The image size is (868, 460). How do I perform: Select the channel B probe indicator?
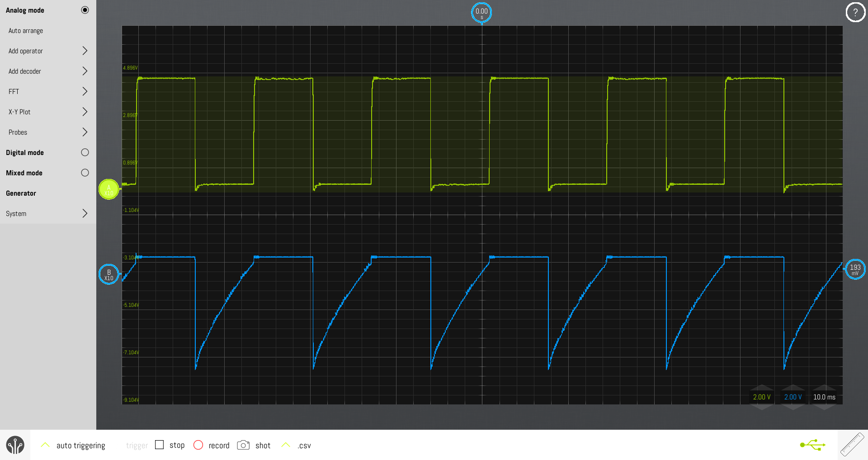click(x=108, y=274)
